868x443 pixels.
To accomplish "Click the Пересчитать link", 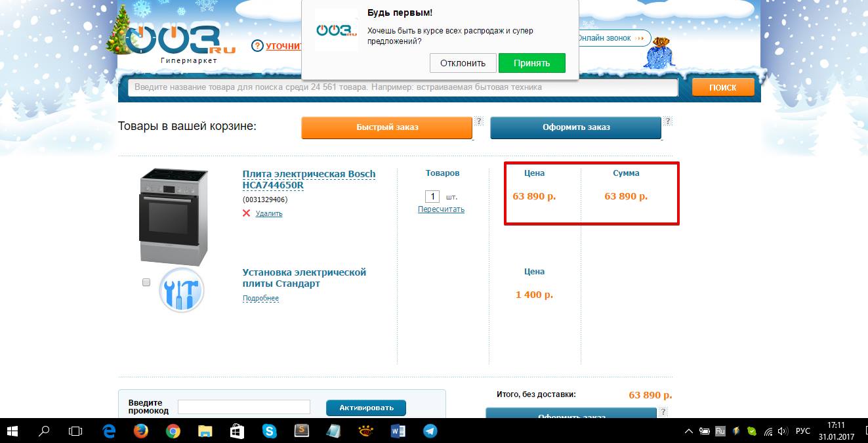I will pos(441,209).
